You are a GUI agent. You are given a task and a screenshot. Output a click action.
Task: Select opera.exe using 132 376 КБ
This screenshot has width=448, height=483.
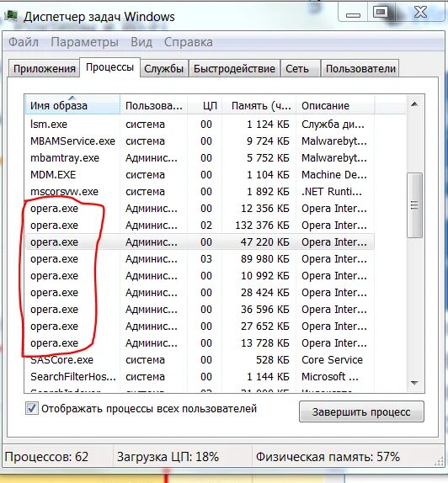(200, 226)
